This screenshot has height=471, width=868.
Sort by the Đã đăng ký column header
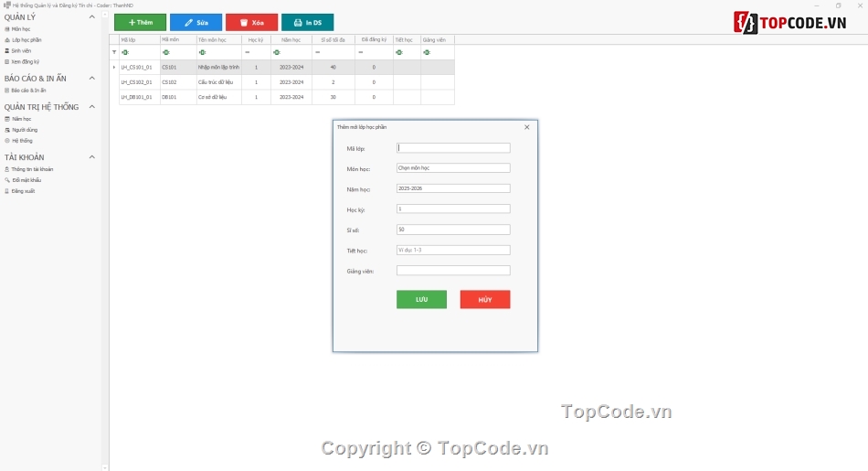(375, 40)
